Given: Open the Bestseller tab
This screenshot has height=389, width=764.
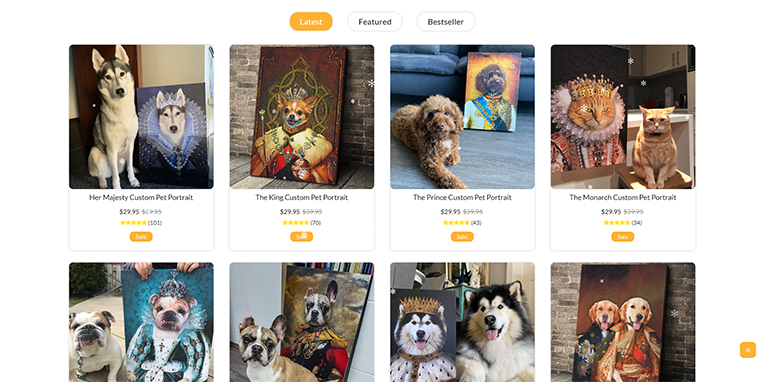Looking at the screenshot, I should point(445,21).
